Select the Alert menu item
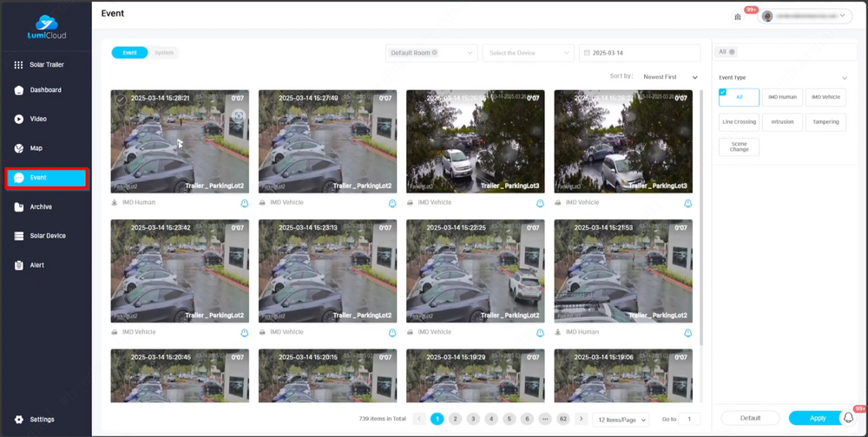The image size is (868, 437). pyautogui.click(x=36, y=265)
